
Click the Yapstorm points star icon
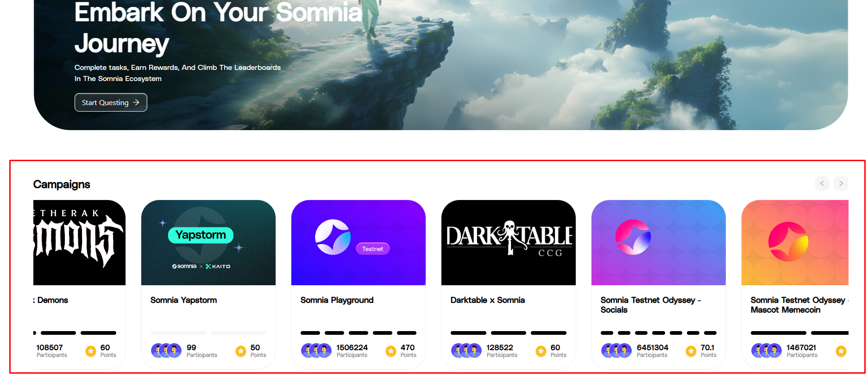tap(241, 351)
